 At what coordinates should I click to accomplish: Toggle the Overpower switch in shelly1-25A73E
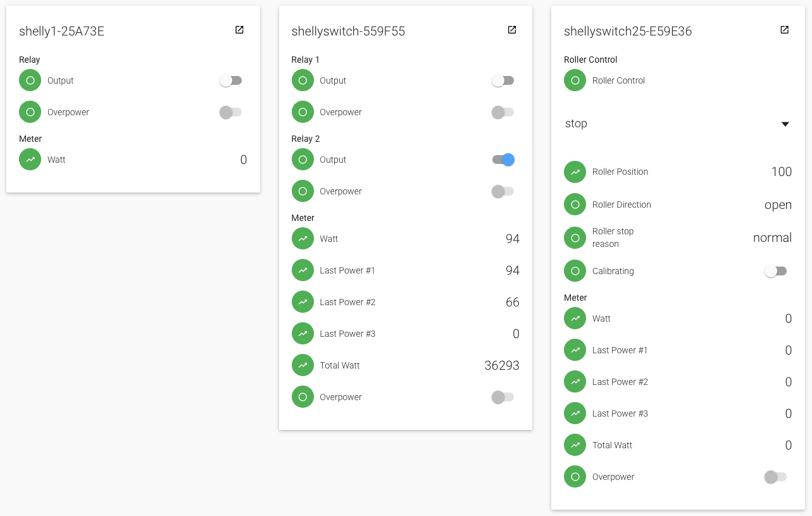(230, 112)
